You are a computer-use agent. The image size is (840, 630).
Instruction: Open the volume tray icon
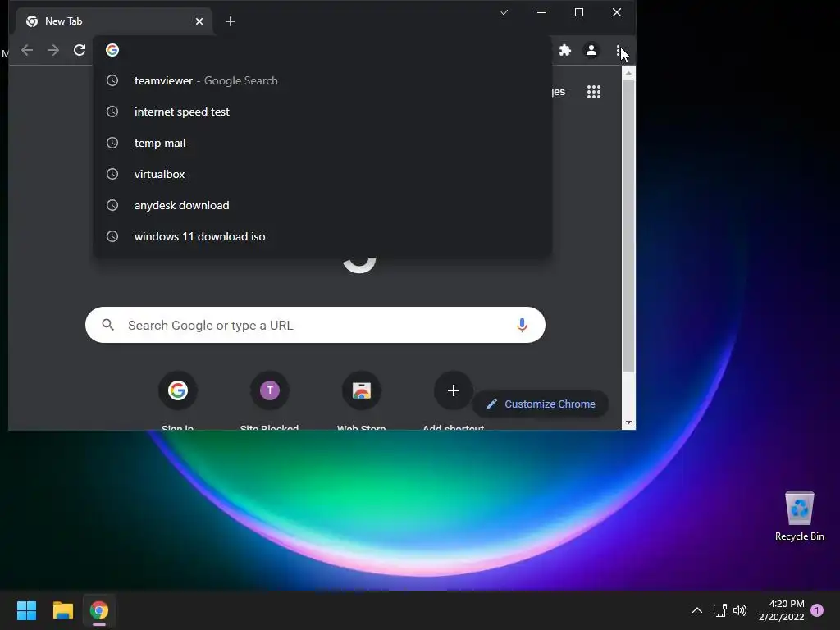(x=740, y=610)
